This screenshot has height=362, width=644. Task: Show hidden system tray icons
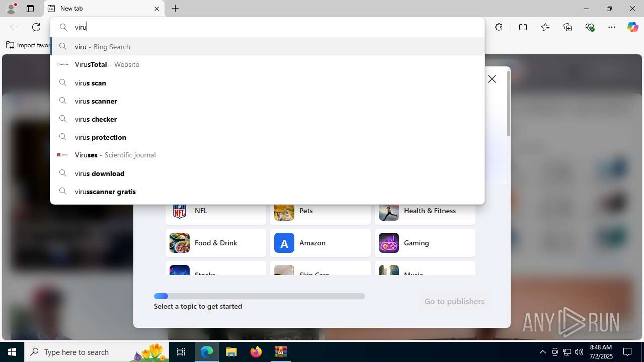pyautogui.click(x=542, y=352)
